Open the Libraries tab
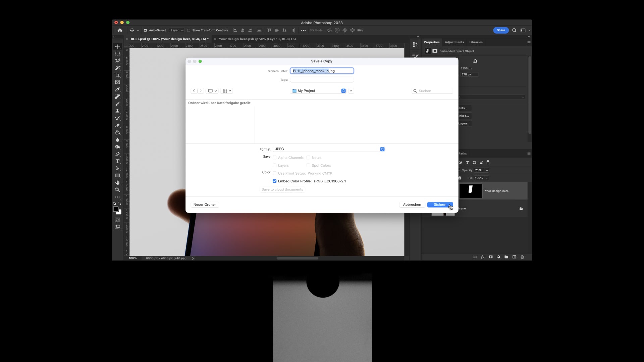This screenshot has height=362, width=644. [x=476, y=42]
